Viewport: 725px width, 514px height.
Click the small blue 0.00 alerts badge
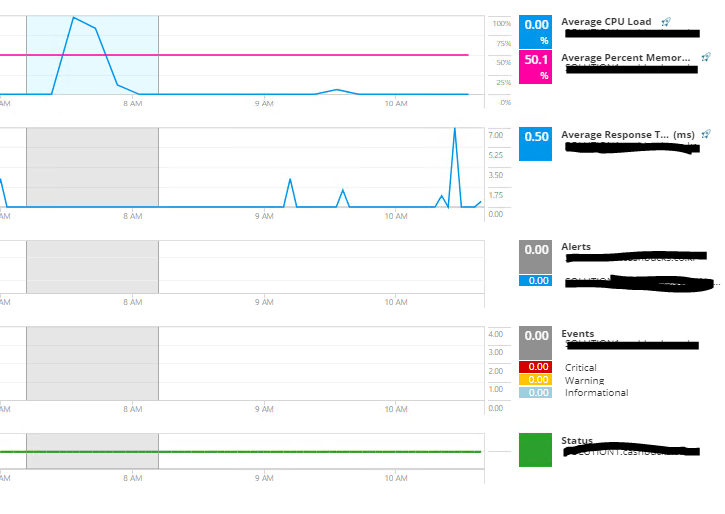pyautogui.click(x=535, y=281)
